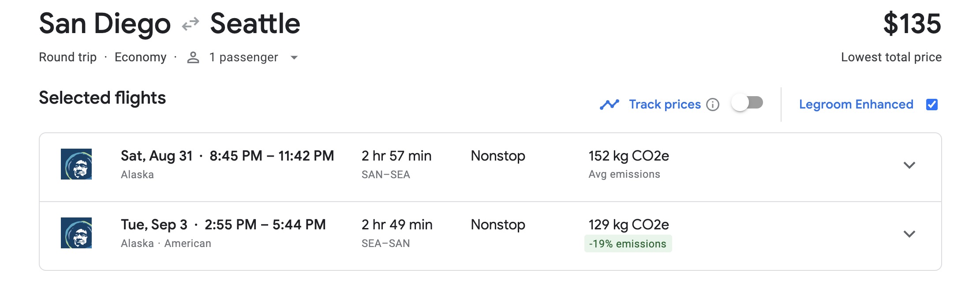The image size is (980, 292).
Task: Select the 2:55 PM – 5:44 PM flight row
Action: pyautogui.click(x=265, y=225)
